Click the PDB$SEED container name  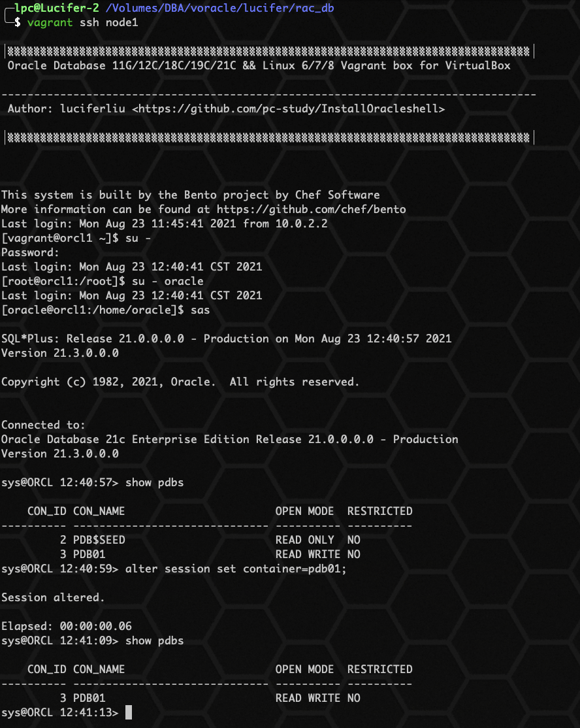point(99,540)
